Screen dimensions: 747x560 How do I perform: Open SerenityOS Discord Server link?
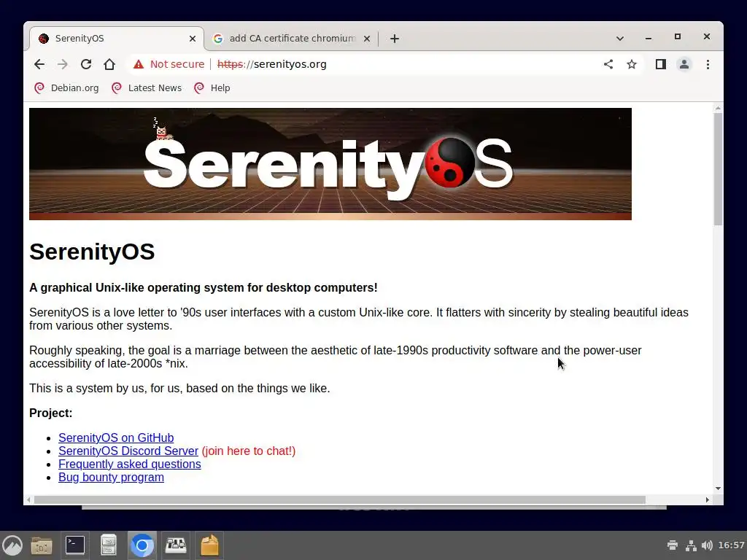pos(128,451)
